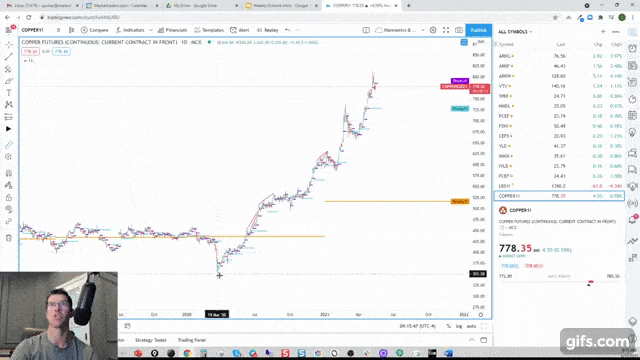
Task: Select the Zoom In tool
Action: [x=9, y=157]
